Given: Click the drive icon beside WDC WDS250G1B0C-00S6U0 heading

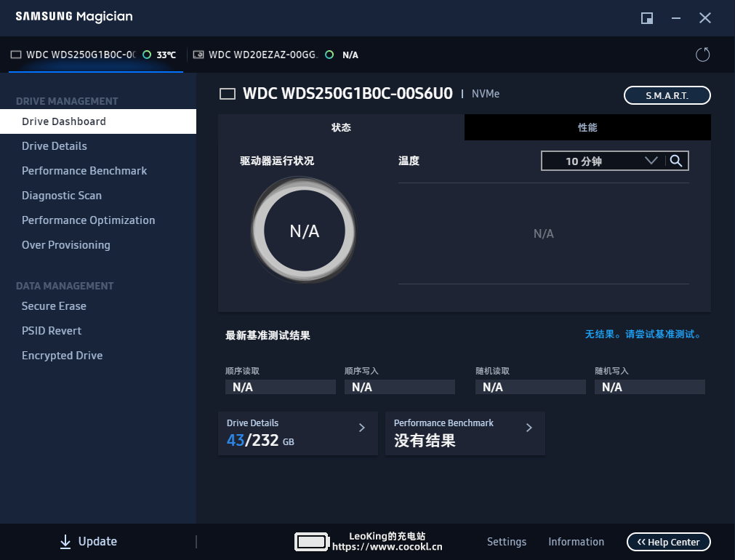Looking at the screenshot, I should tap(228, 94).
